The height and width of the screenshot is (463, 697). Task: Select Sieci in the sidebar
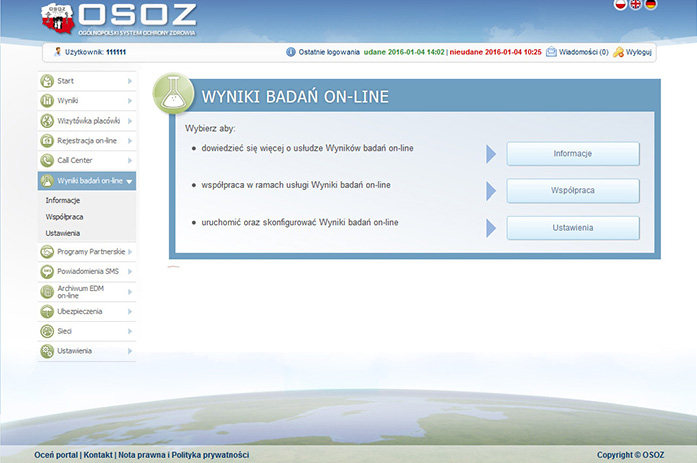coord(87,331)
